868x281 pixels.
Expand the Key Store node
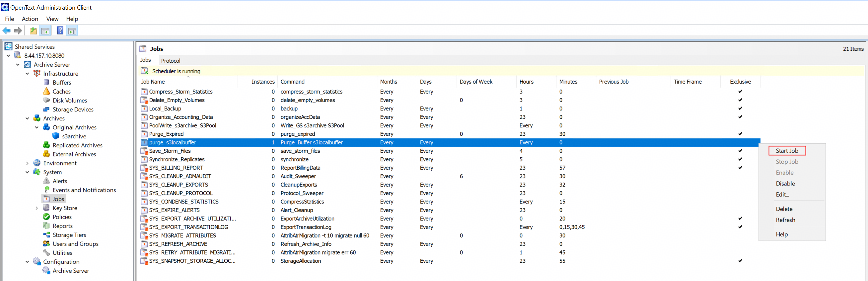coord(37,208)
